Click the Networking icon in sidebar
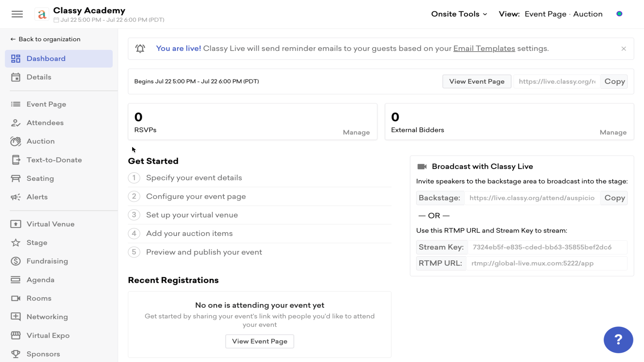This screenshot has width=644, height=362. tap(16, 317)
